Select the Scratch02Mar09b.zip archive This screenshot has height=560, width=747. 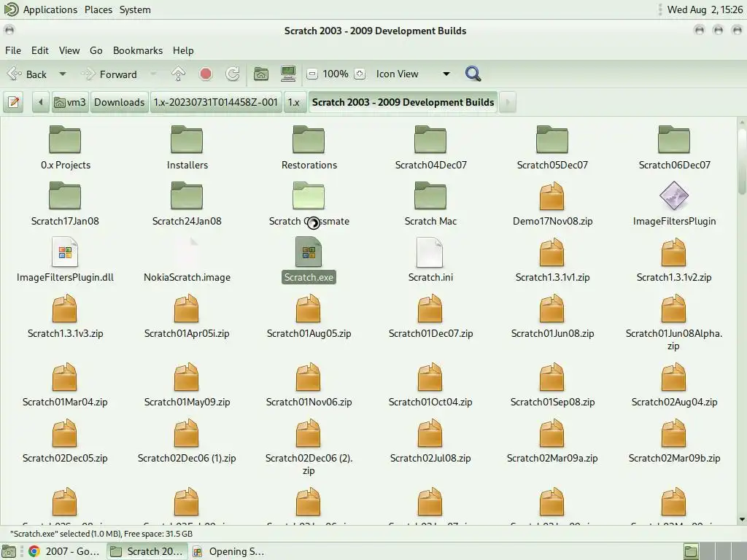click(674, 441)
